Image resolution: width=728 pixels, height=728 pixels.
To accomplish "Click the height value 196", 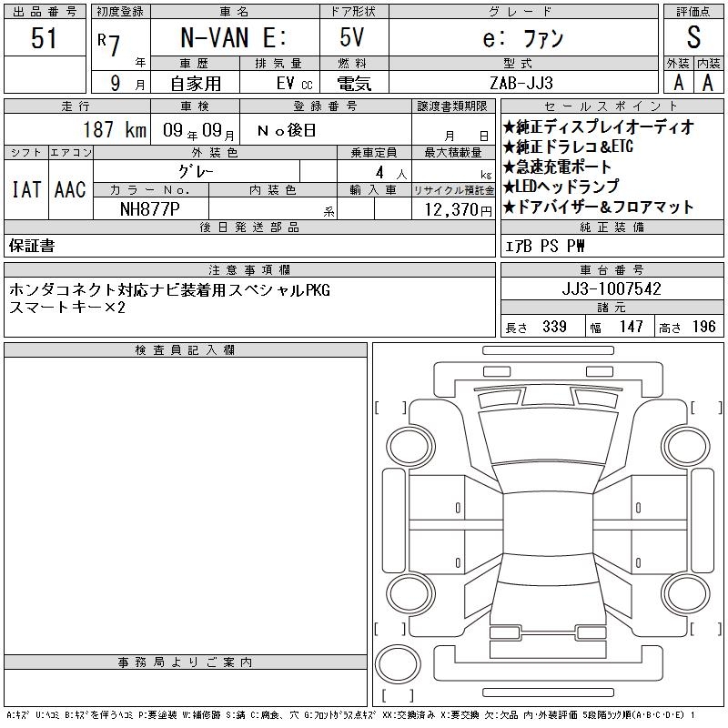I will [703, 327].
